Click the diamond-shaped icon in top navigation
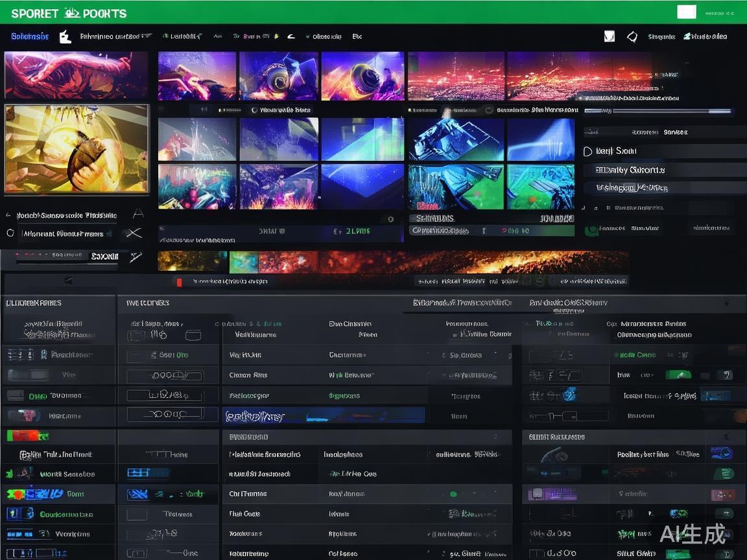Viewport: 747px width, 560px height. tap(632, 36)
